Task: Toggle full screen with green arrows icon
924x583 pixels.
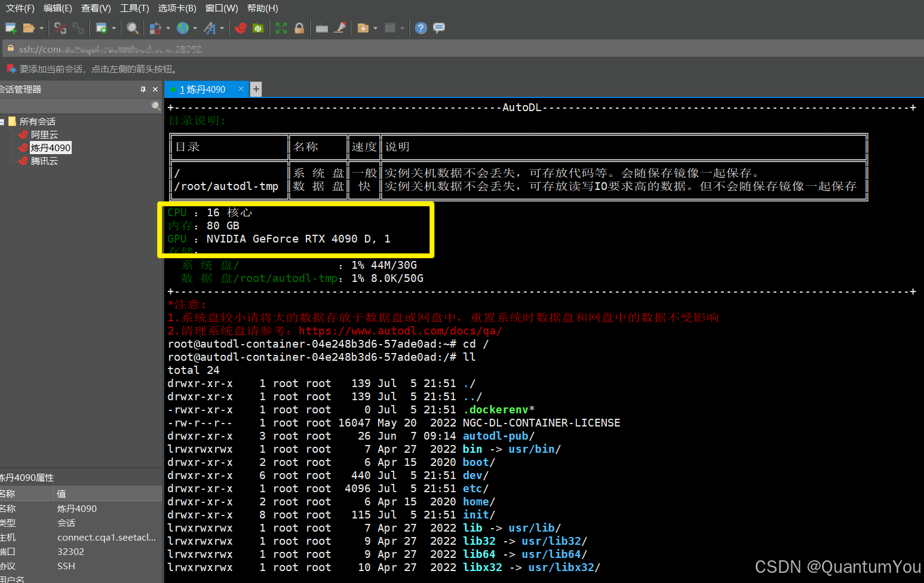Action: tap(281, 28)
